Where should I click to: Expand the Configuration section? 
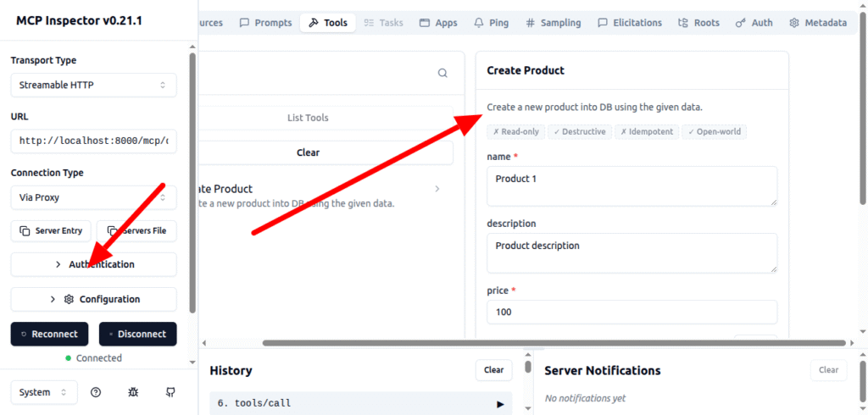[93, 299]
